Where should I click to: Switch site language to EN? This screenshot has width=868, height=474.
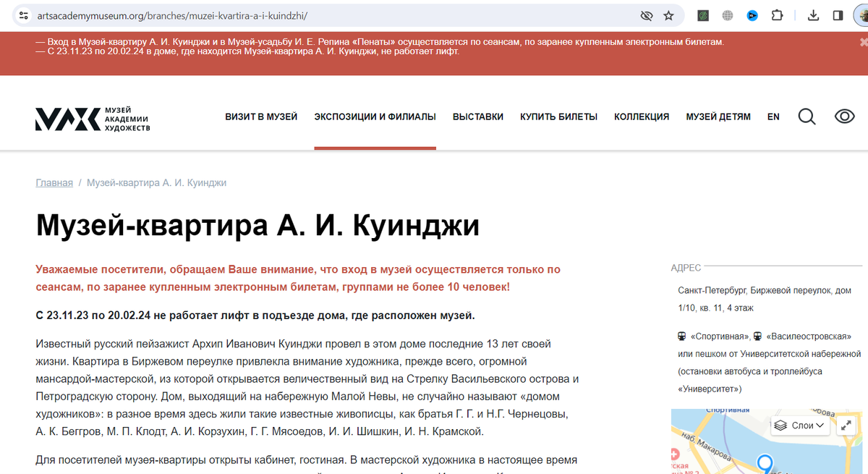(773, 117)
